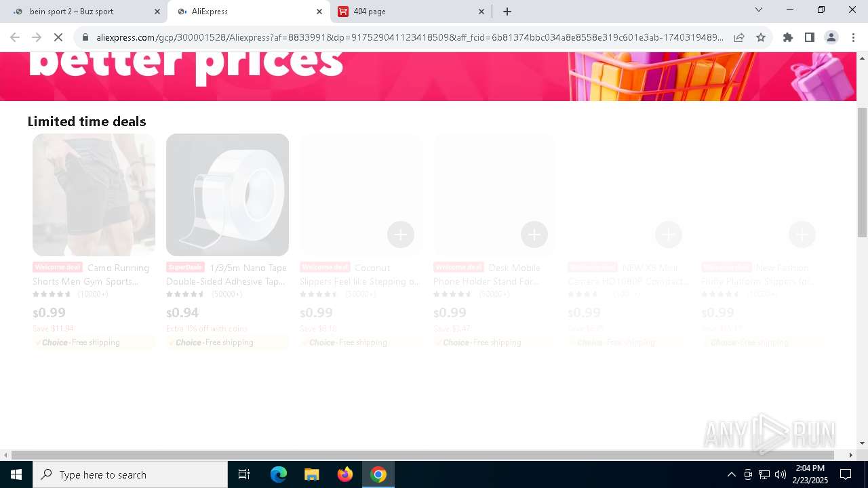868x488 pixels.
Task: Show hidden system tray icons
Action: (731, 474)
